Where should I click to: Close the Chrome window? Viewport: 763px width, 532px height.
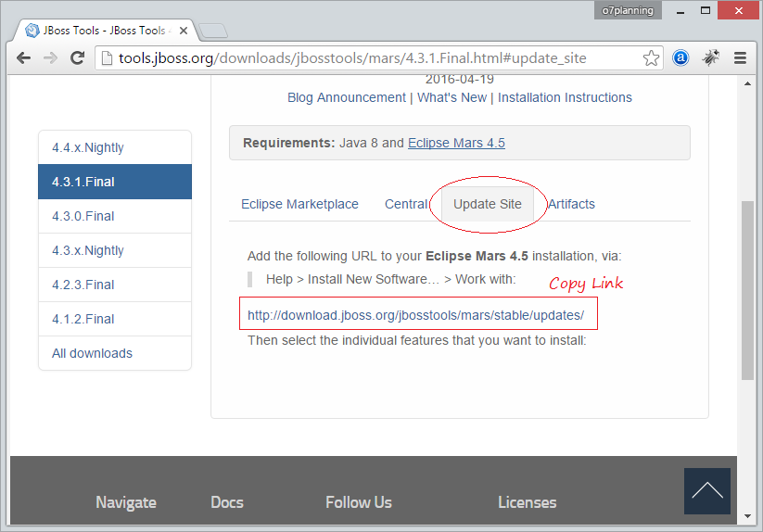coord(738,11)
